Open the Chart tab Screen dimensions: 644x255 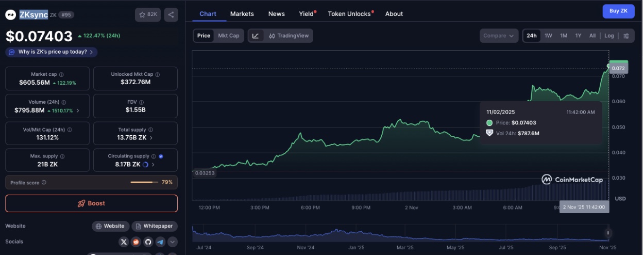208,14
